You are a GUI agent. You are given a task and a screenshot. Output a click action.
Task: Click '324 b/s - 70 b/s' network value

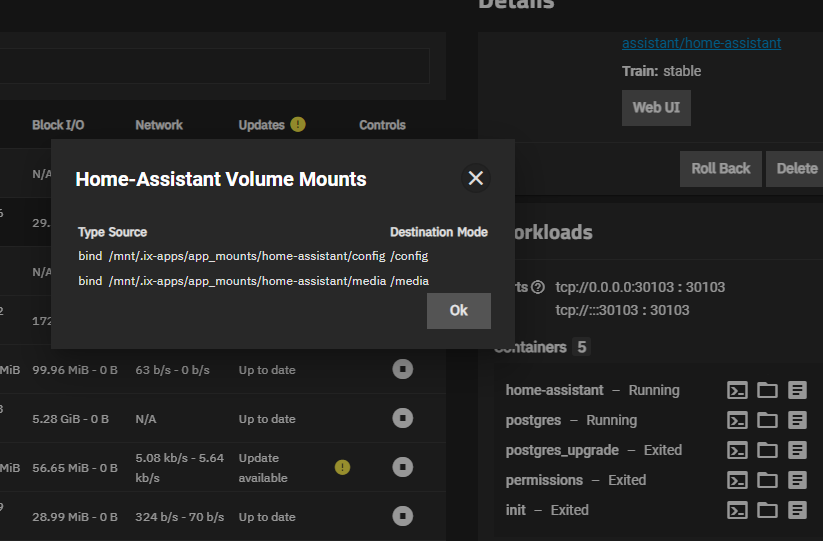click(180, 517)
